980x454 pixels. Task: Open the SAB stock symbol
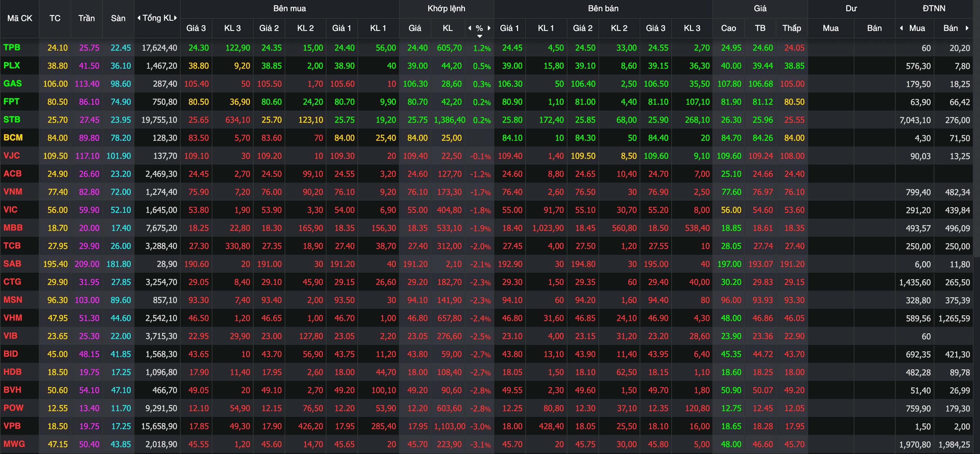tap(12, 264)
